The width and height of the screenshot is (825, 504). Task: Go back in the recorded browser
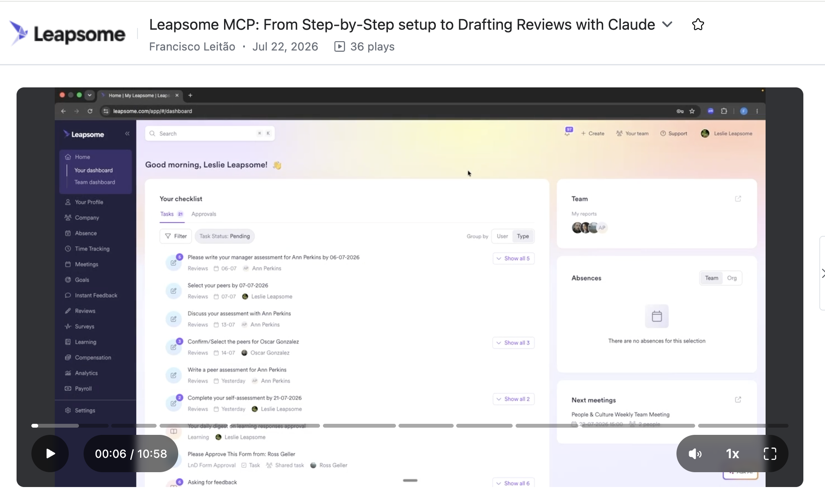pyautogui.click(x=64, y=111)
